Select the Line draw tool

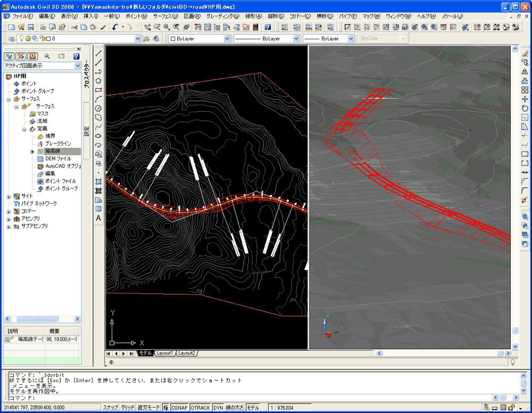click(x=98, y=53)
